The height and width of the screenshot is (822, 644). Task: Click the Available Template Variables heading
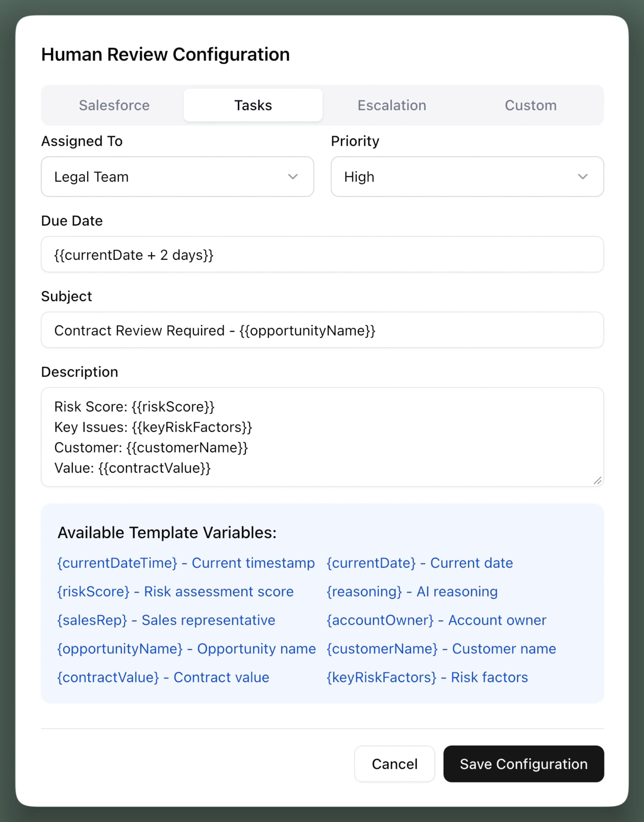tap(167, 532)
